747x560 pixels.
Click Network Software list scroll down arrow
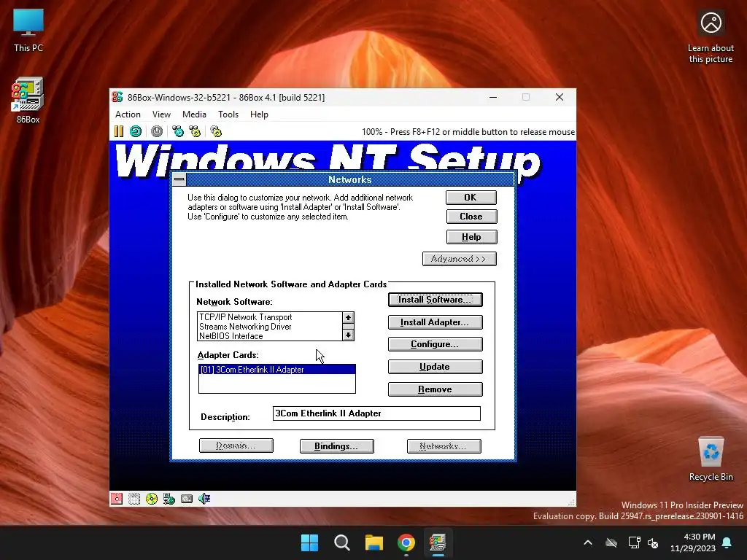tap(348, 335)
